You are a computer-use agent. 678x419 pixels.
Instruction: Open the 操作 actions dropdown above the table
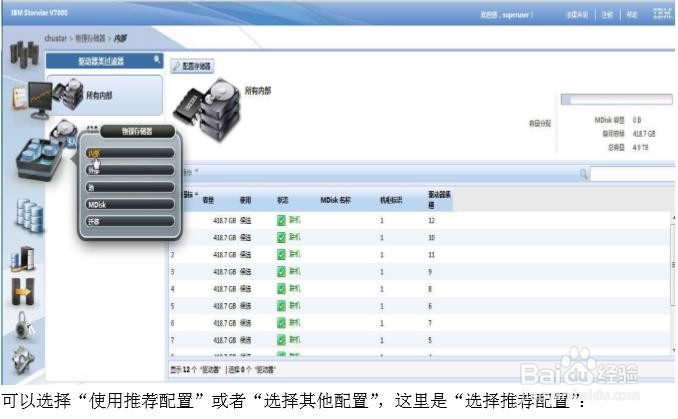click(190, 172)
